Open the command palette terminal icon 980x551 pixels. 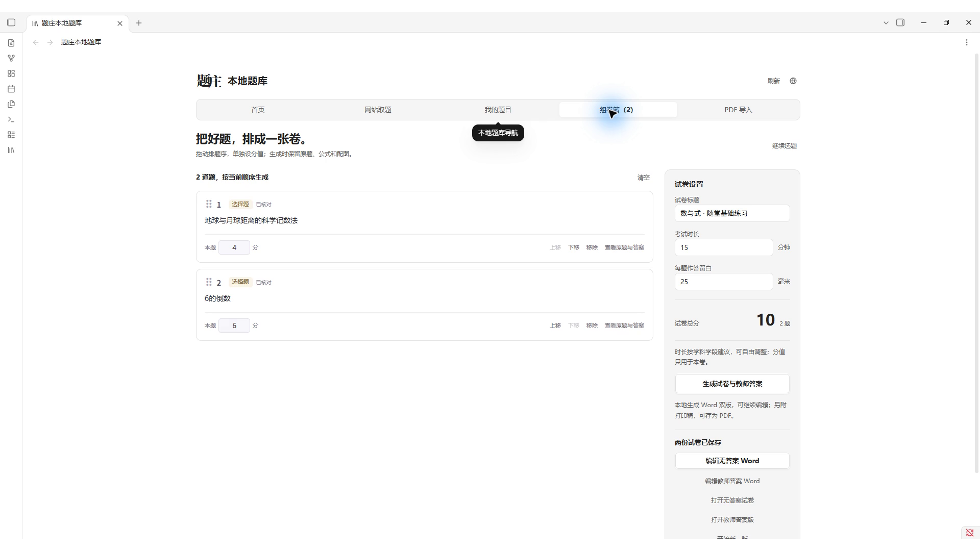click(11, 119)
